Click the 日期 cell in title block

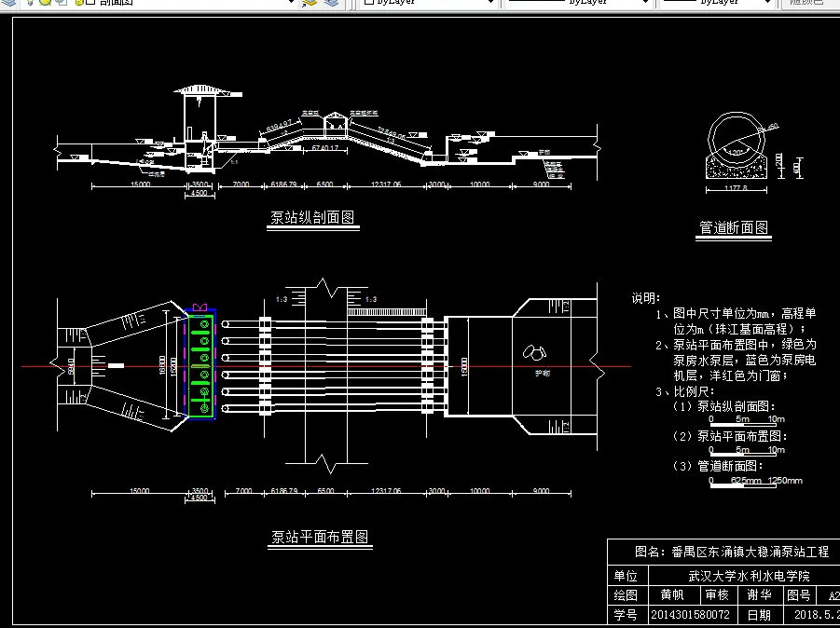[759, 615]
